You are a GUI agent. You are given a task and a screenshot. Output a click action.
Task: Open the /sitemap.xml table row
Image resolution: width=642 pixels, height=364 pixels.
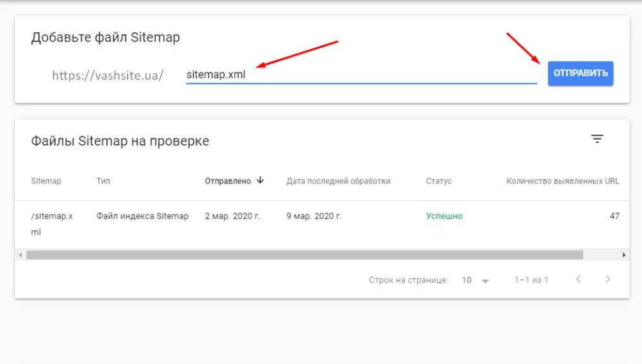[322, 224]
